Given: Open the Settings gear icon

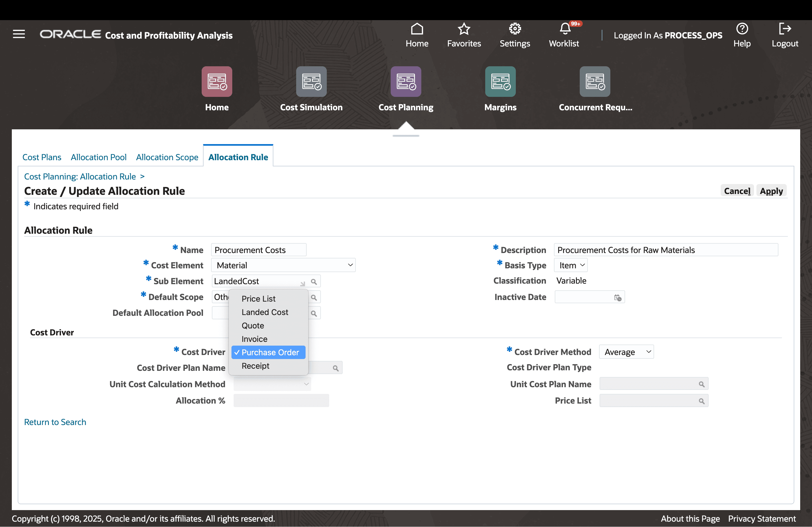Looking at the screenshot, I should pos(514,29).
